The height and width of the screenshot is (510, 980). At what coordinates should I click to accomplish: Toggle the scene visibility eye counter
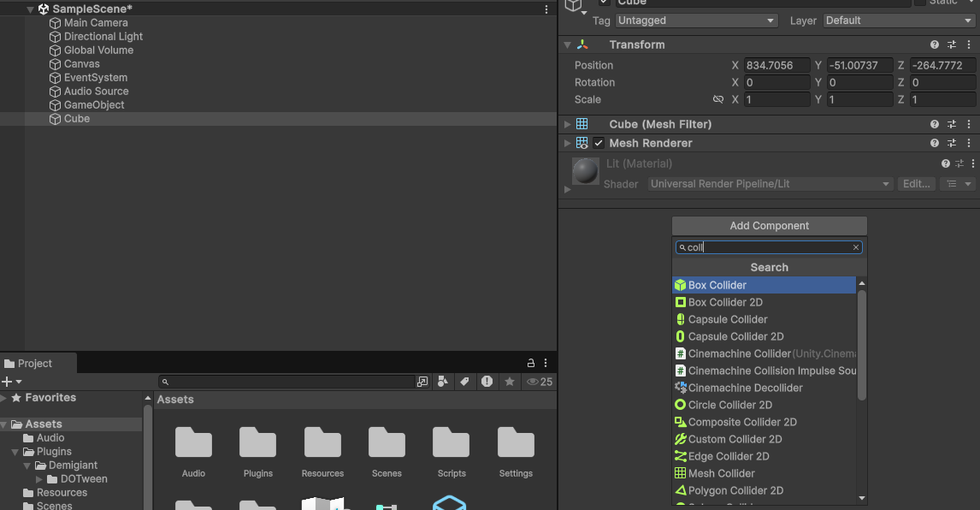[x=534, y=382]
